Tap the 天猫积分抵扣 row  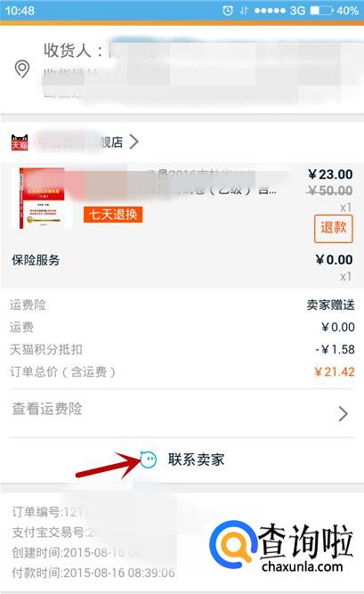182,349
